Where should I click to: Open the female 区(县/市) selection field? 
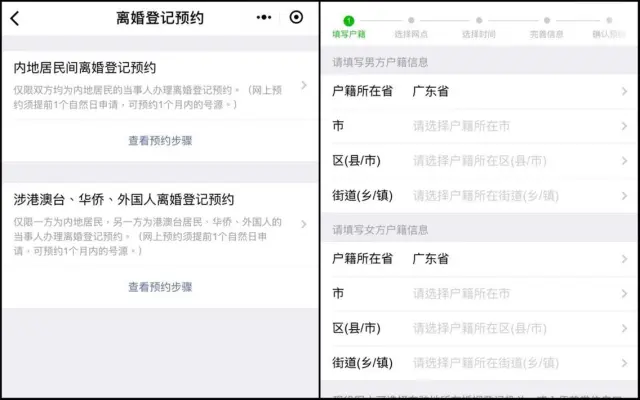click(x=480, y=328)
